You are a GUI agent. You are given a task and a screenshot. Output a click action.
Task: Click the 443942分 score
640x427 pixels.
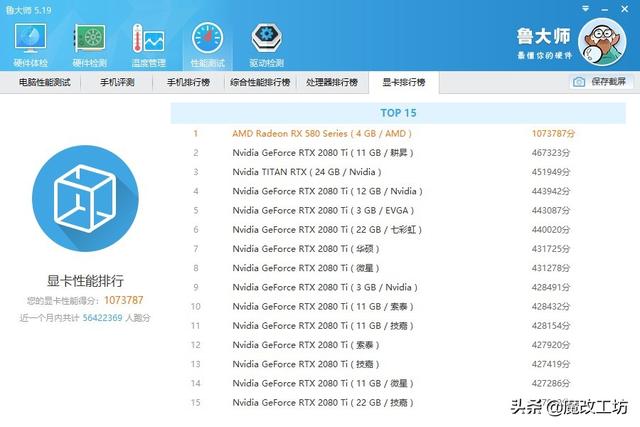coord(551,191)
